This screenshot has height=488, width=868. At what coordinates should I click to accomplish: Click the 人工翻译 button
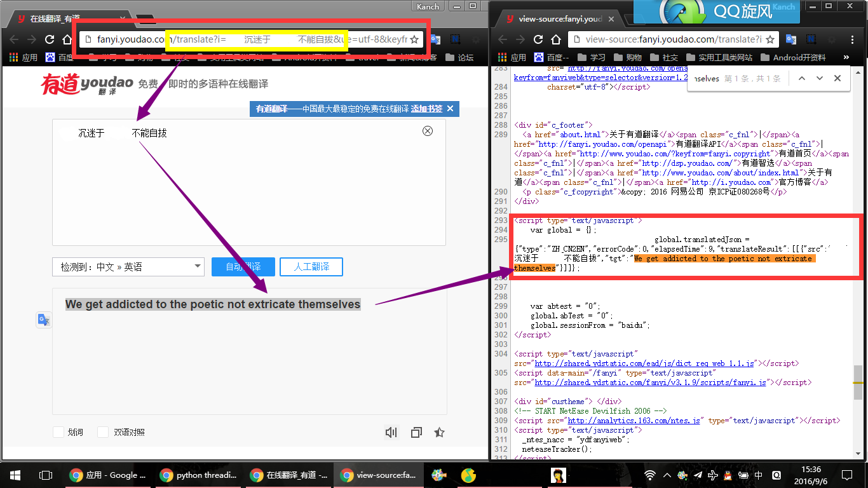pos(311,267)
